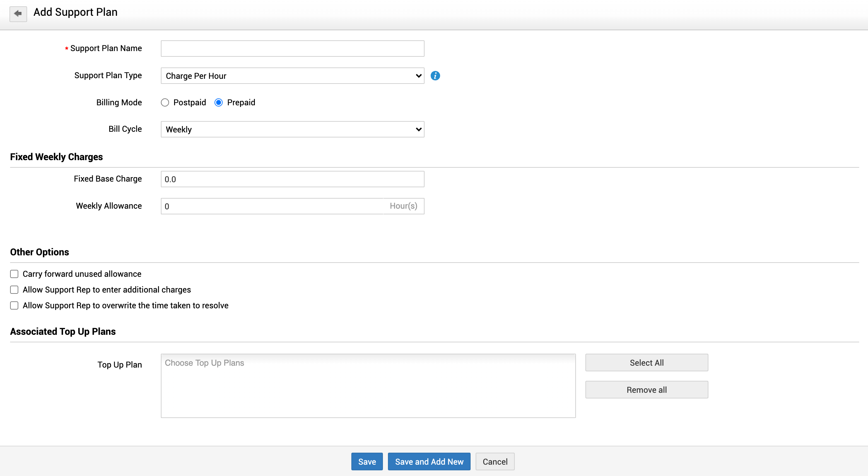Click the Save button
The image size is (868, 476).
pyautogui.click(x=367, y=461)
